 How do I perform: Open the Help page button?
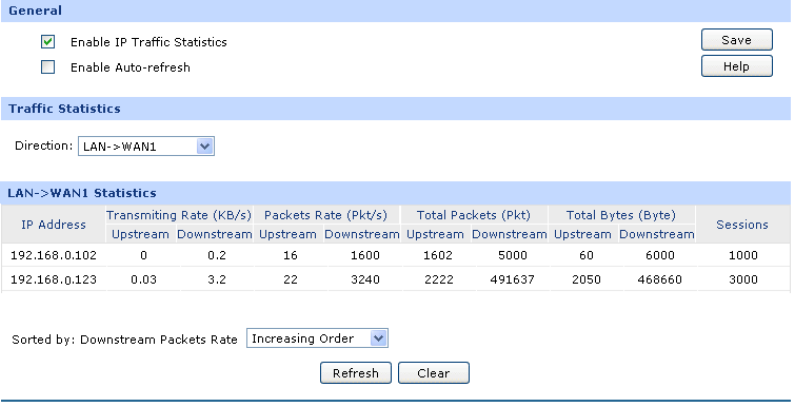pos(738,66)
